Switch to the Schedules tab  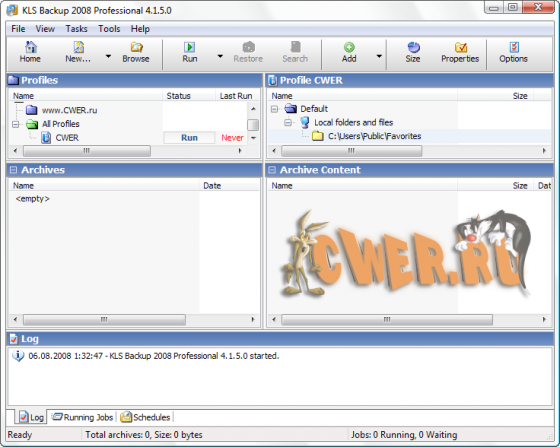(x=145, y=417)
